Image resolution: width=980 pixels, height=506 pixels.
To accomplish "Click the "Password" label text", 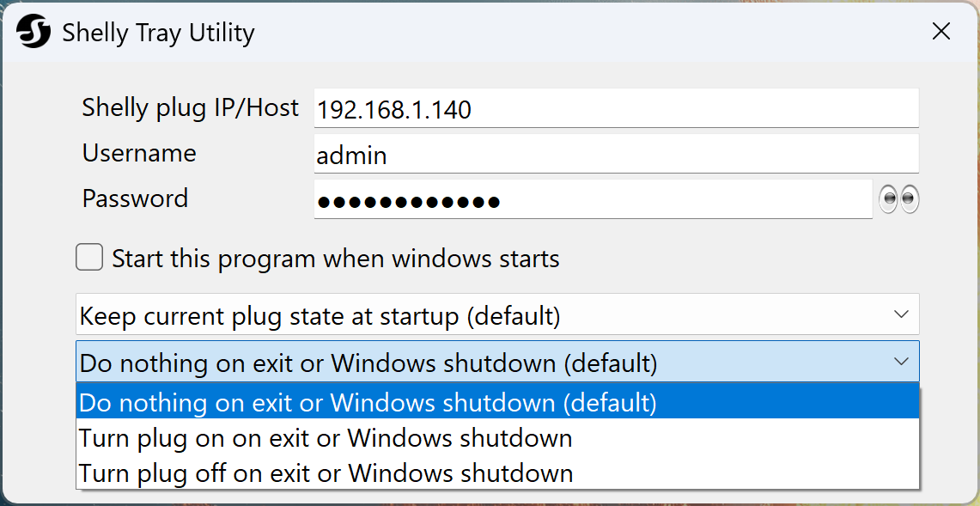I will pos(135,198).
